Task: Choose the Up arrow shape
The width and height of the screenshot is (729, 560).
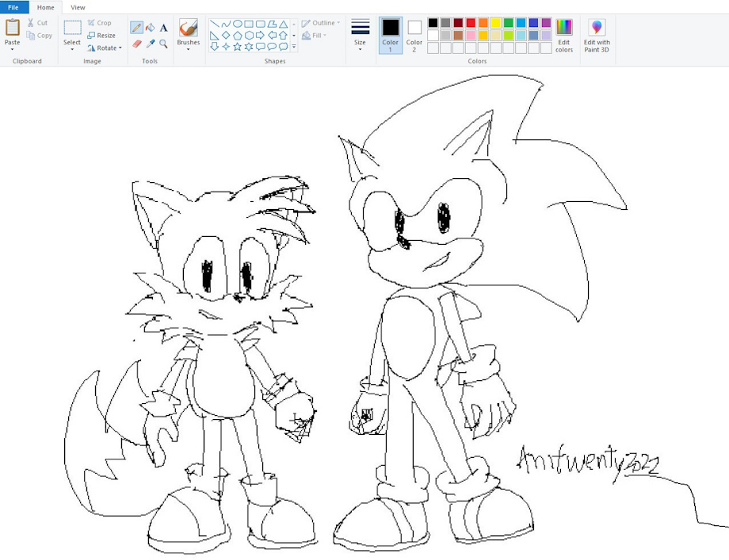Action: click(x=283, y=36)
